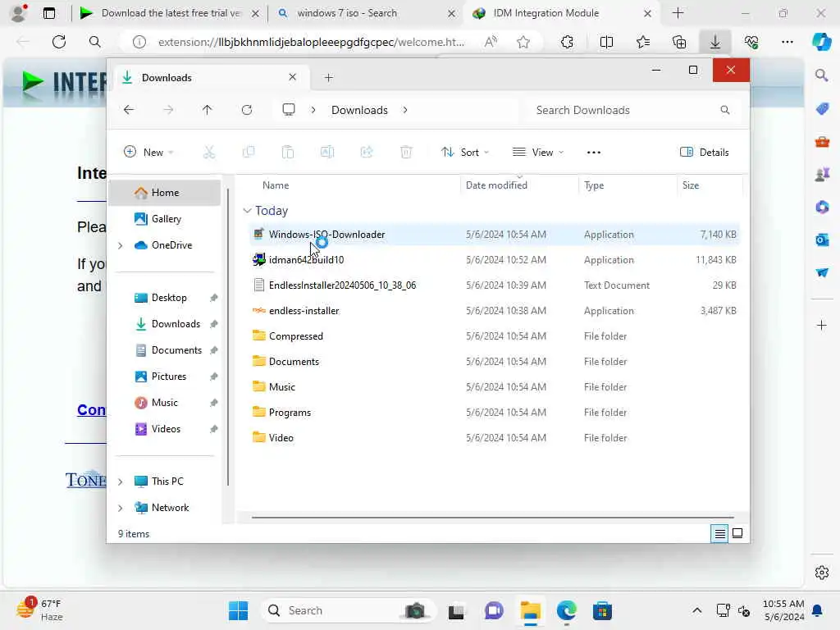Click the Rename icon in Explorer toolbar
This screenshot has width=840, height=630.
[327, 153]
